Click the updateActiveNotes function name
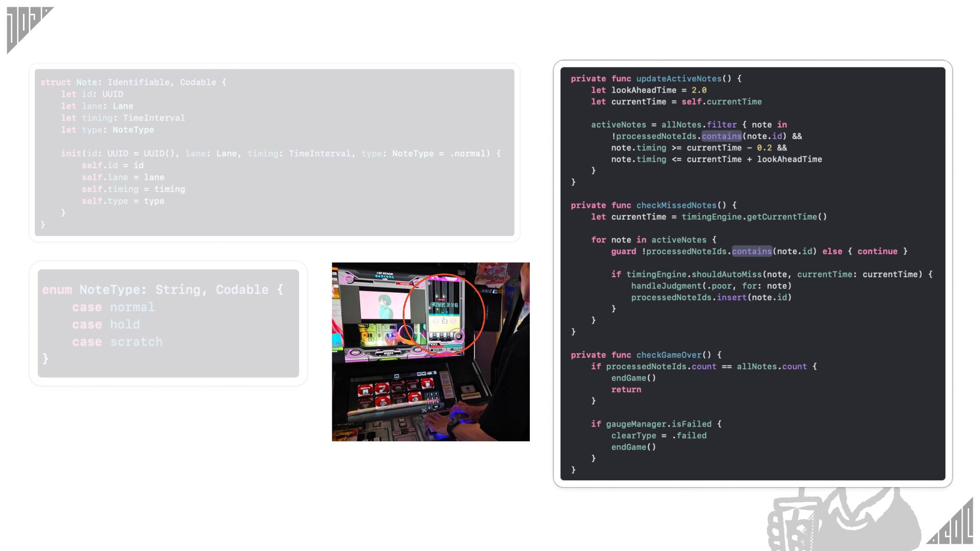This screenshot has width=980, height=551. (x=678, y=79)
